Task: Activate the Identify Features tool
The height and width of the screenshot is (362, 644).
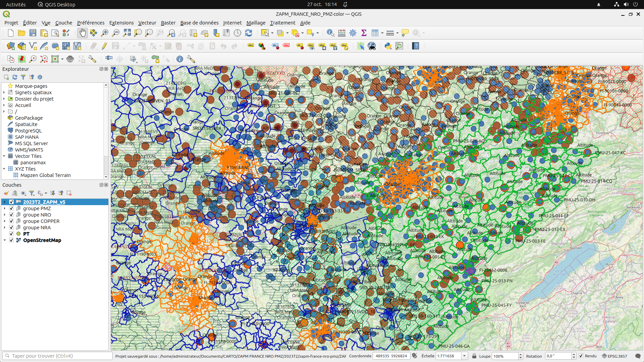Action: pyautogui.click(x=331, y=33)
